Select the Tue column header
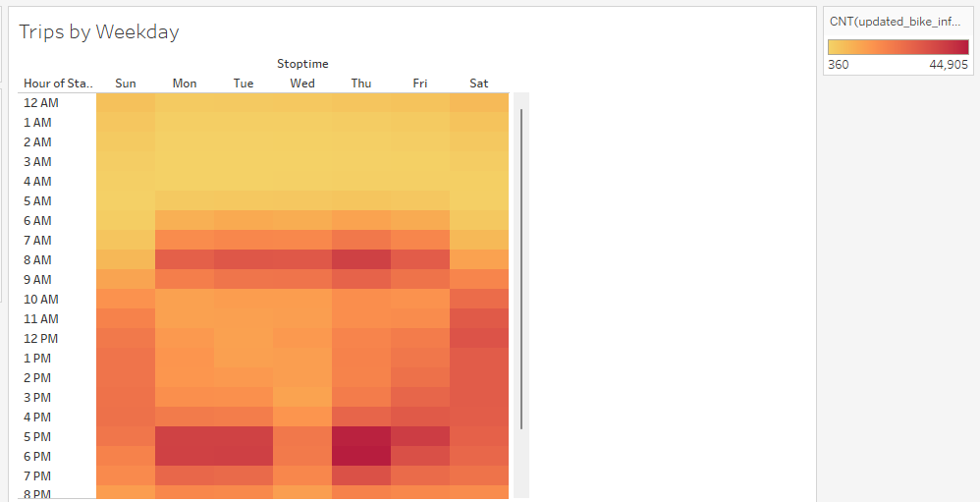This screenshot has width=980, height=502. pyautogui.click(x=244, y=84)
